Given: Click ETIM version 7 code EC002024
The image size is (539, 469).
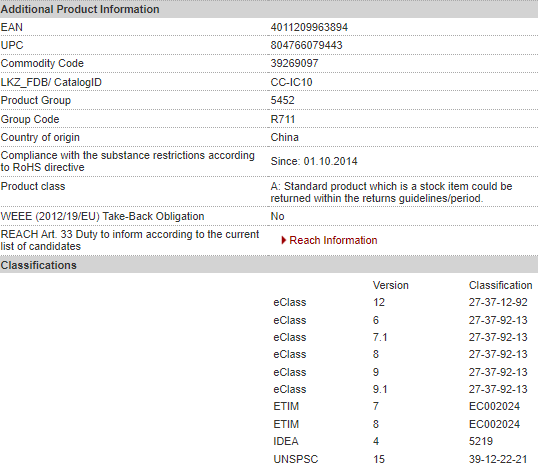Looking at the screenshot, I should tap(494, 406).
